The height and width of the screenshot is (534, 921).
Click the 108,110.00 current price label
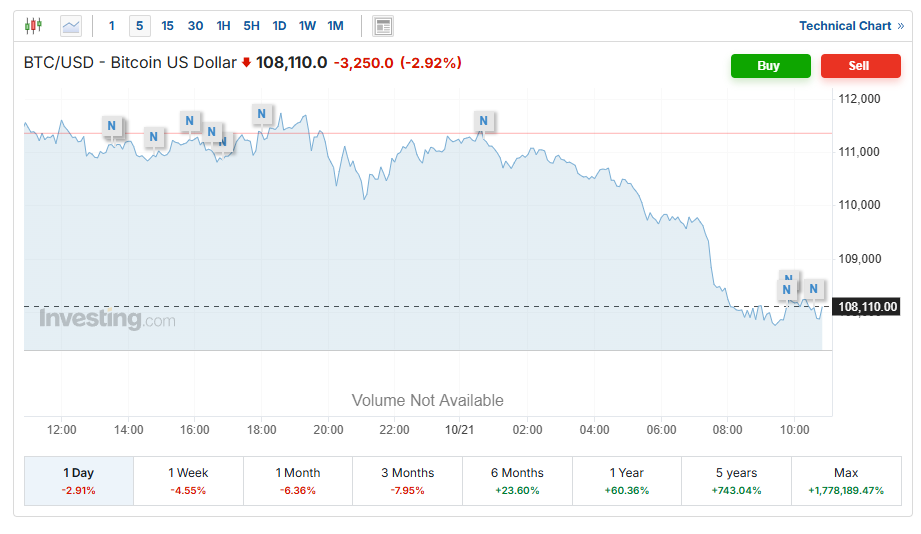(x=867, y=307)
